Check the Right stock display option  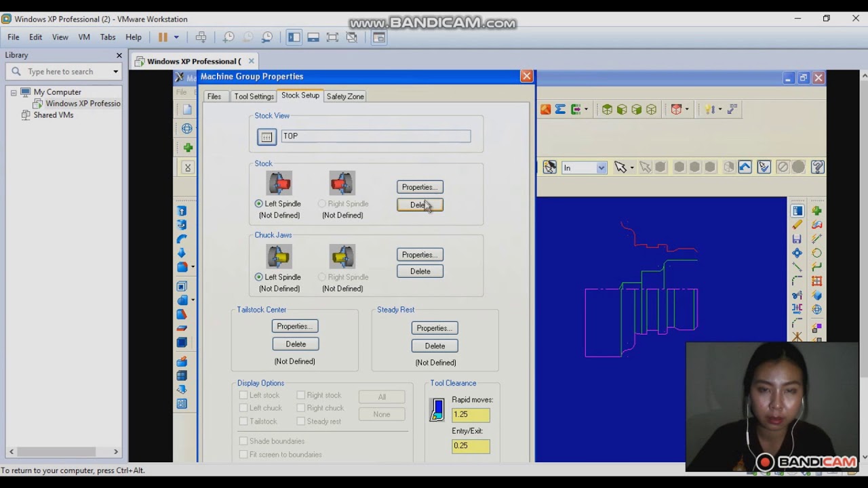pos(300,395)
